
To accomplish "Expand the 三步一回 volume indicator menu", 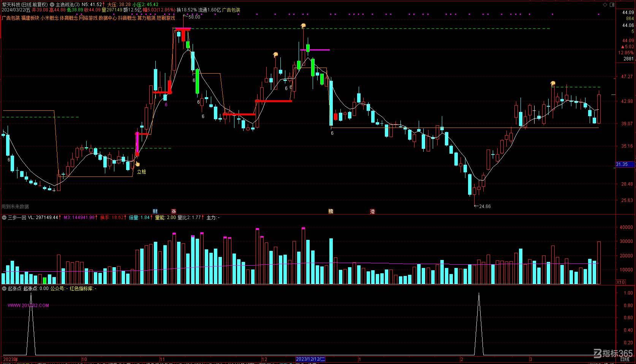I will point(4,217).
